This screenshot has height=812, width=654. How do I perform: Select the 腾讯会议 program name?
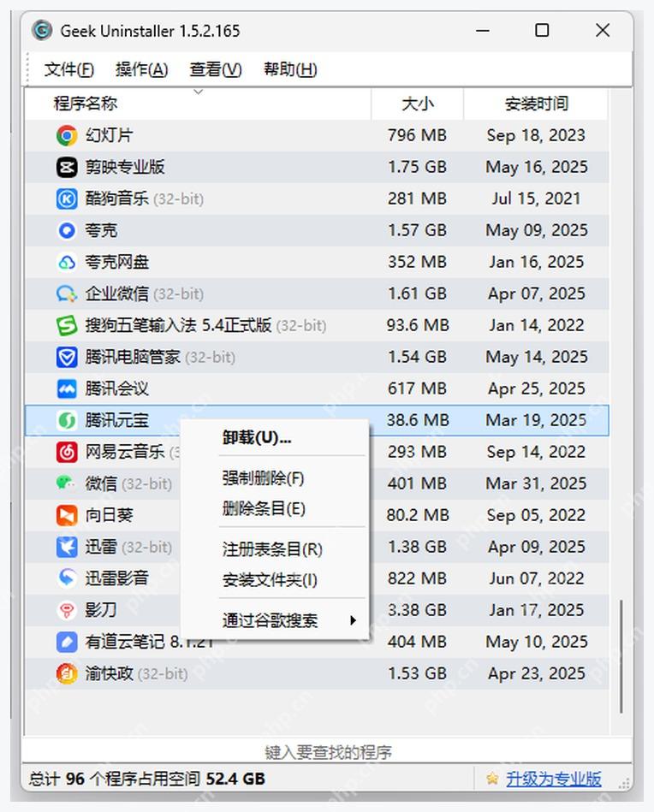point(117,389)
